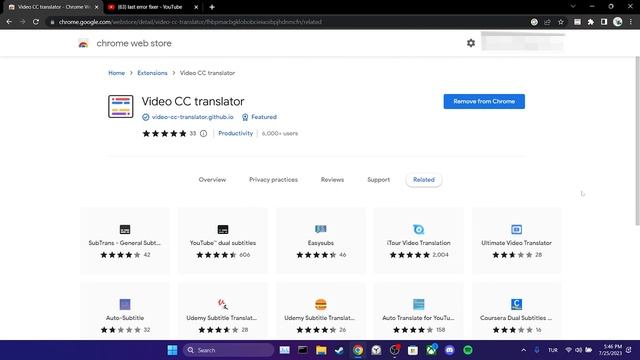Open tab search dropdown arrow
This screenshot has height=360, width=640.
pos(573,7)
